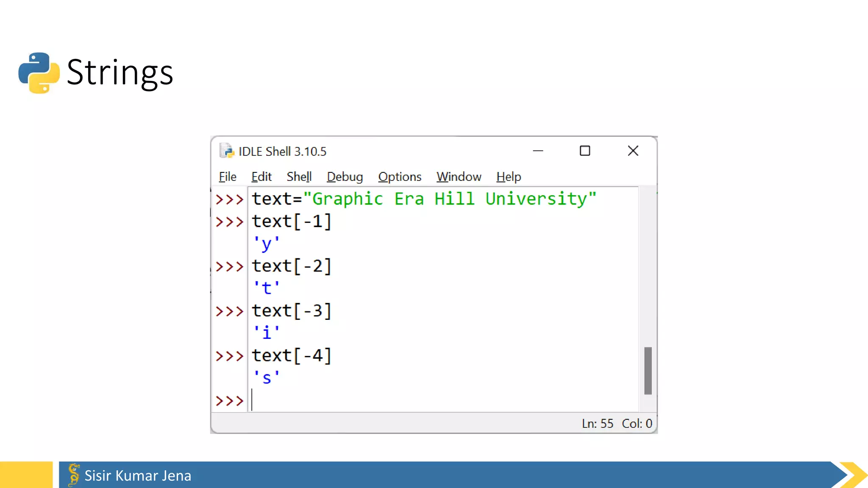The height and width of the screenshot is (488, 868).
Task: Close the IDLE Shell window
Action: pyautogui.click(x=633, y=151)
